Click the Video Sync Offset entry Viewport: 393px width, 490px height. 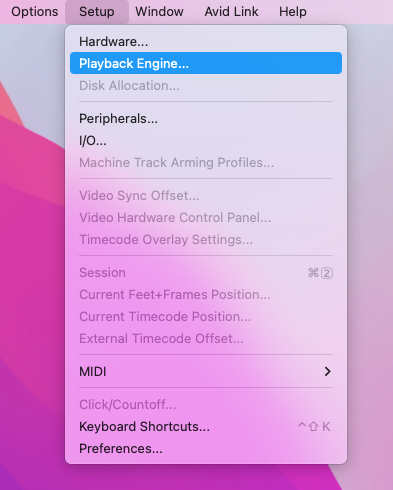click(206, 196)
